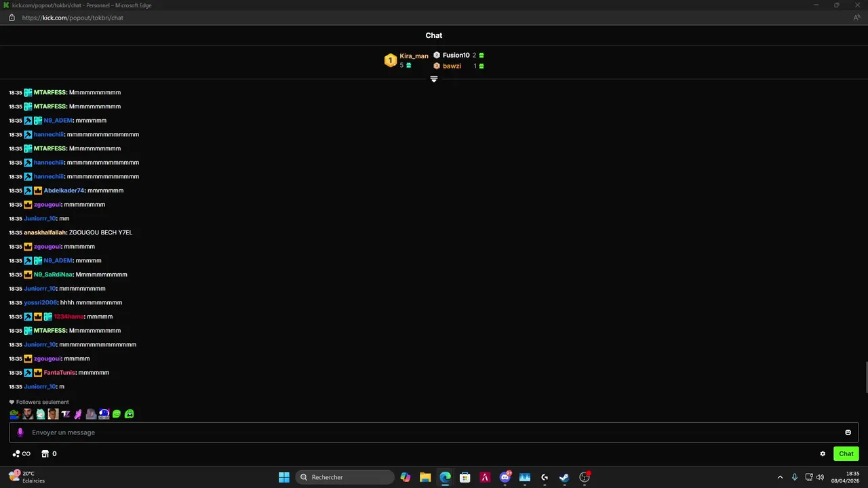Click Abdelkader74's username
The height and width of the screenshot is (488, 868).
click(64, 190)
